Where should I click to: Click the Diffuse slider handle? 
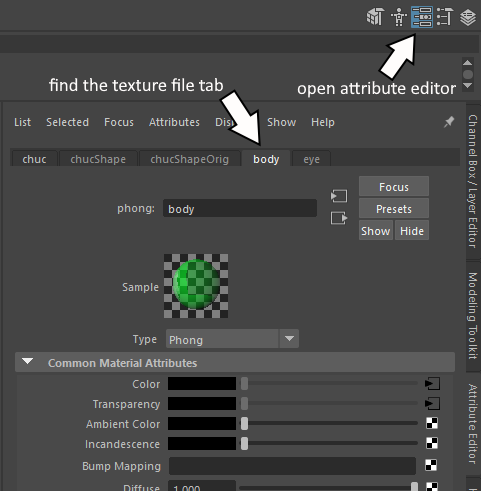[414, 487]
